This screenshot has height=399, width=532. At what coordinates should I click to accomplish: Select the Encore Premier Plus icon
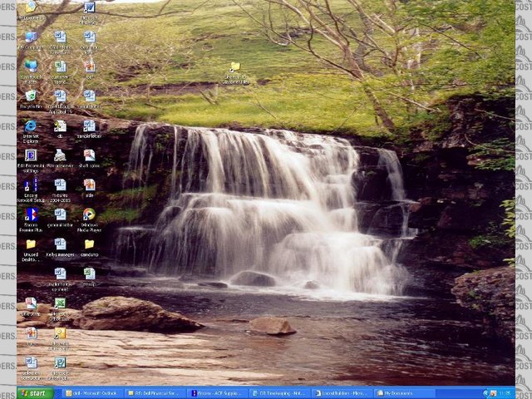pyautogui.click(x=31, y=215)
